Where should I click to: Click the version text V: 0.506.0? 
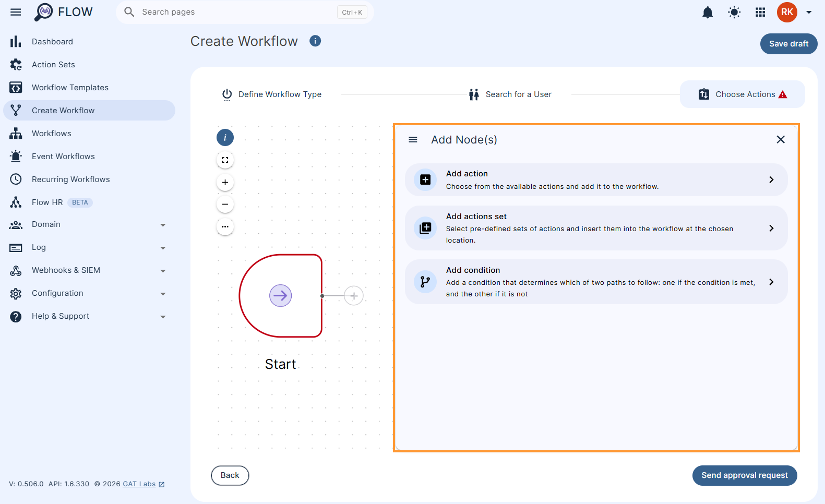(26, 484)
